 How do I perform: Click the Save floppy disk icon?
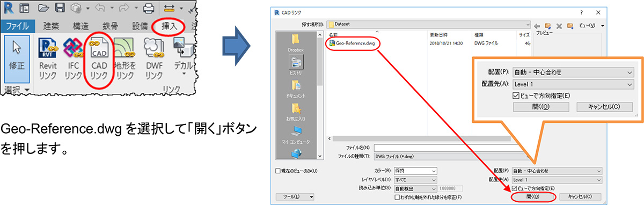(61, 8)
